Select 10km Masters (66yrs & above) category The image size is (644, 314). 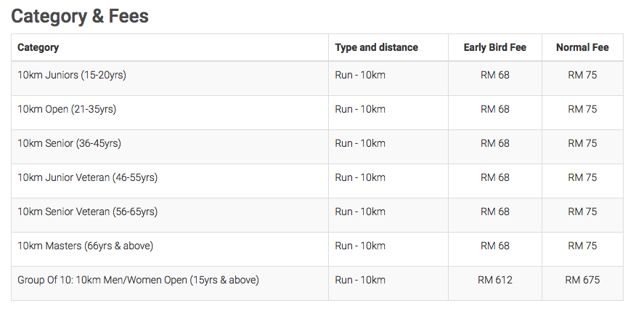pyautogui.click(x=85, y=246)
